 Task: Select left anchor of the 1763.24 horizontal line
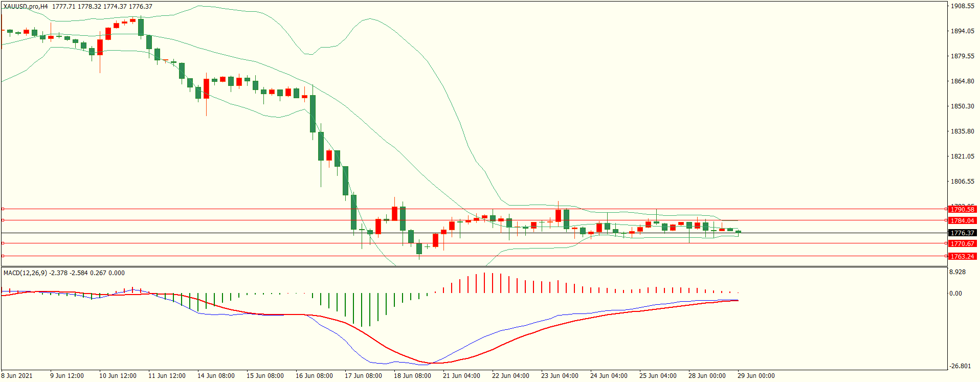(x=3, y=256)
